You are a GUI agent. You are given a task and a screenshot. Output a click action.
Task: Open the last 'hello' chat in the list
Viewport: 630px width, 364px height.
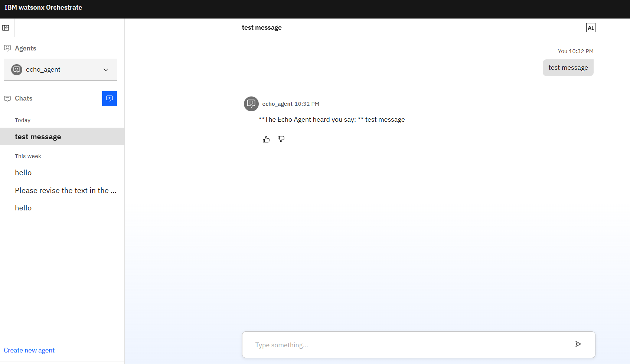(x=62, y=208)
